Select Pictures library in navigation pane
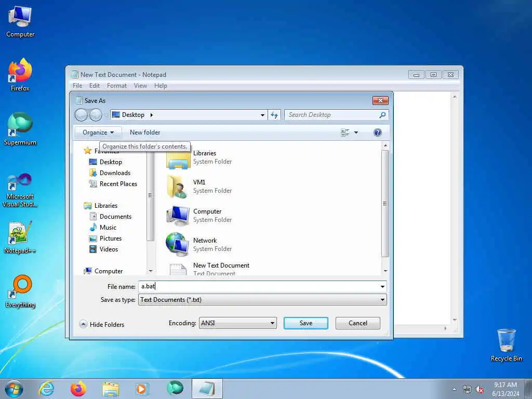The image size is (532, 399). 105,238
